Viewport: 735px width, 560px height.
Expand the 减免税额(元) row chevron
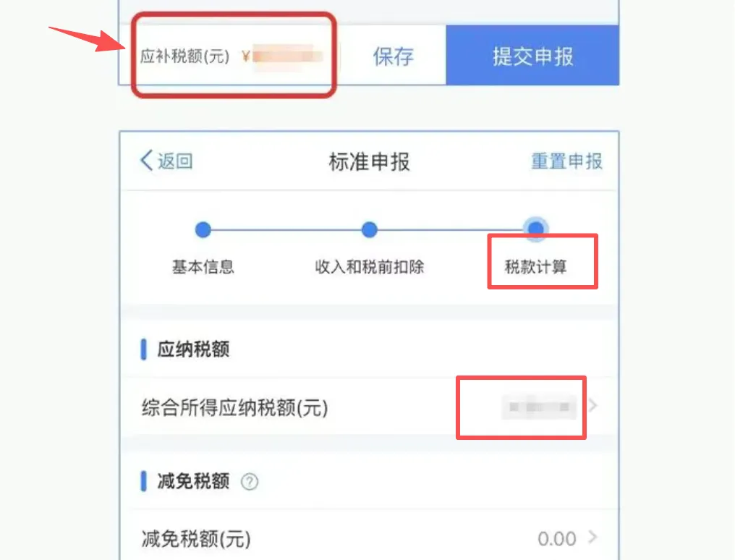pos(593,537)
